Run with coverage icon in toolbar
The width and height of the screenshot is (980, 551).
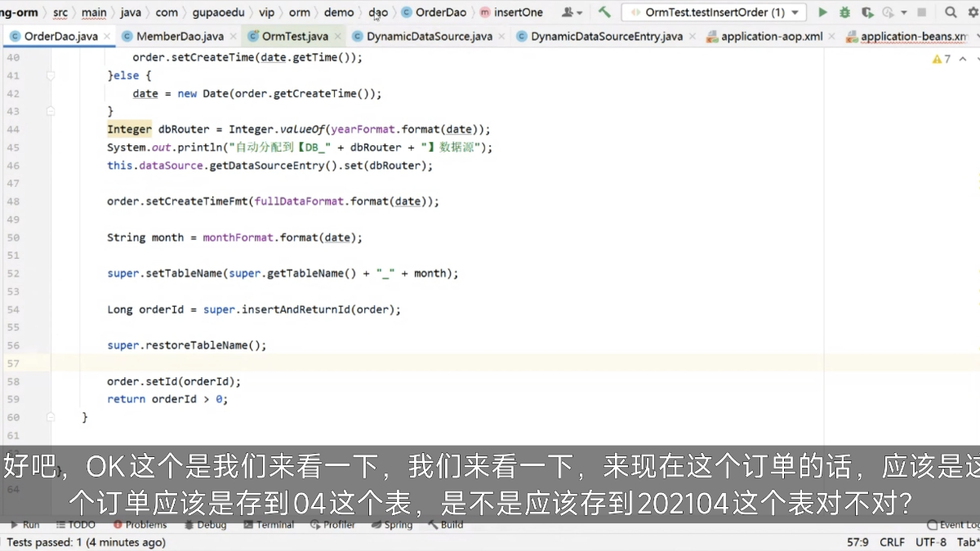point(866,12)
